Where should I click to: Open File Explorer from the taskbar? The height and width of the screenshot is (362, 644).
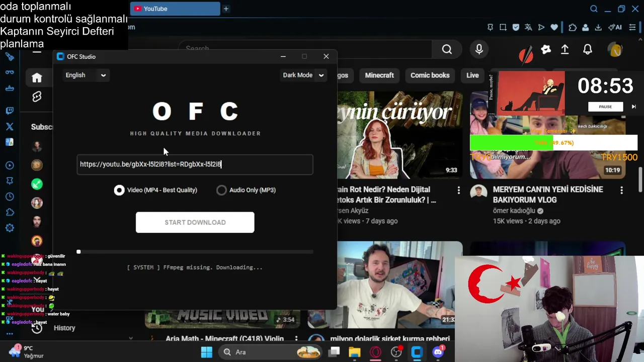click(354, 352)
